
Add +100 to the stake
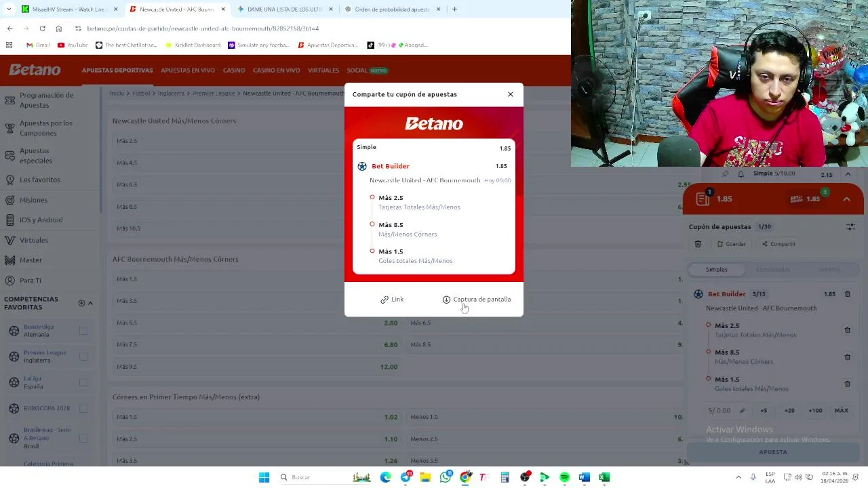coord(815,411)
